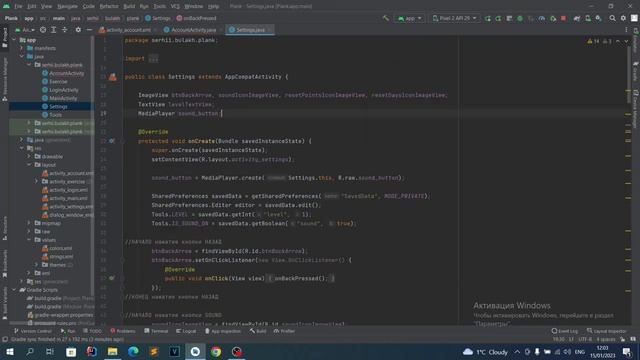Viewport: 640px width, 360px height.
Task: Toggle Structure side stripe
Action: point(5,229)
